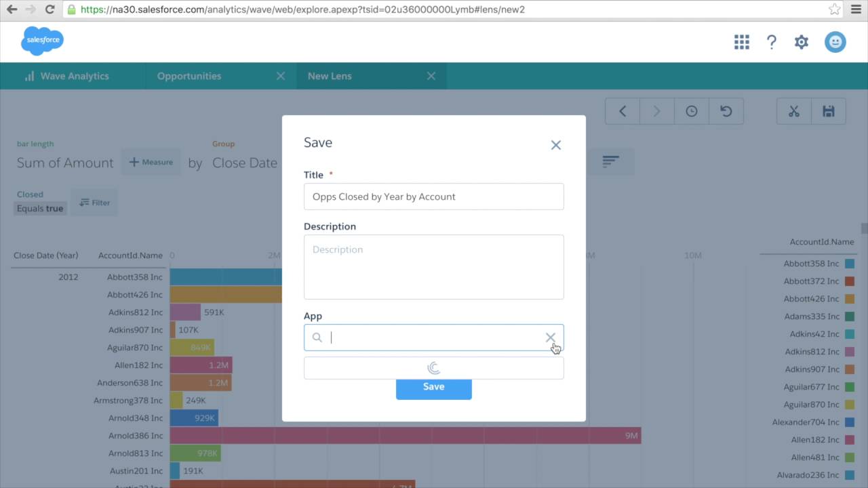Click the Adkins812 Inc legend color swatch
Viewport: 868px width, 488px height.
(x=850, y=352)
